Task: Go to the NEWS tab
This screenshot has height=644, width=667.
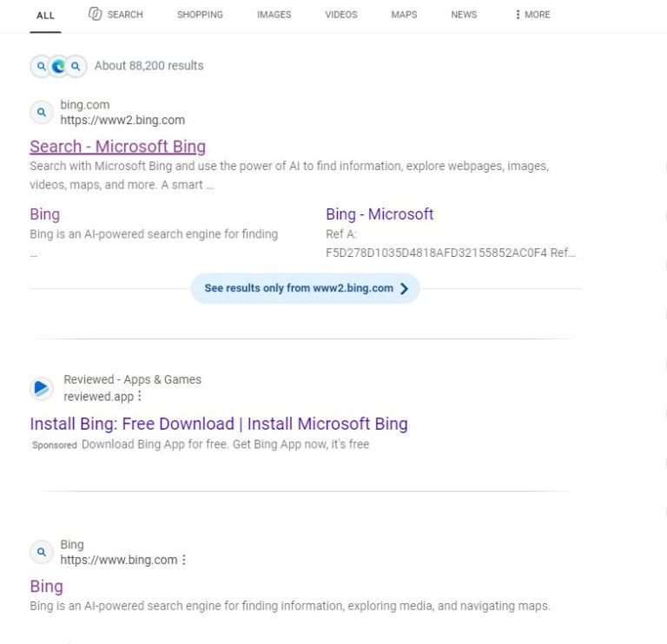Action: pos(464,15)
